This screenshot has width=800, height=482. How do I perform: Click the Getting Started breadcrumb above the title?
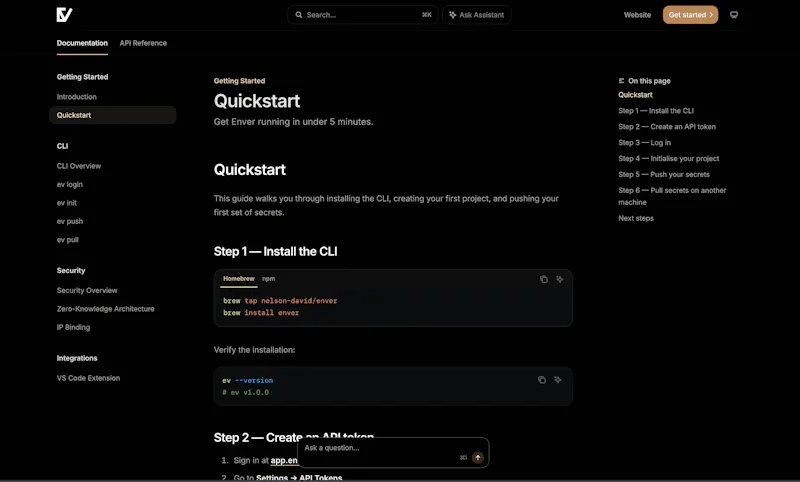pos(239,81)
